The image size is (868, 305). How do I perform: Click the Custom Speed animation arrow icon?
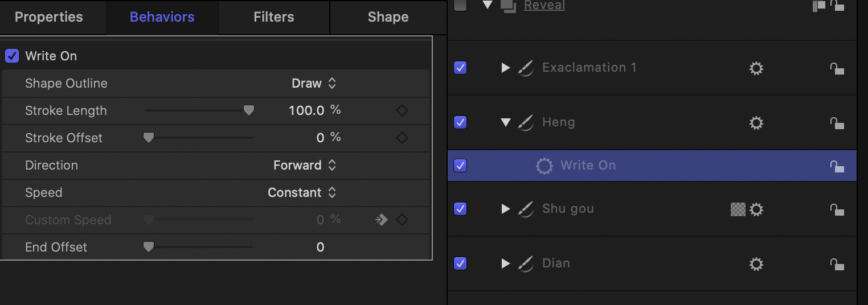382,220
